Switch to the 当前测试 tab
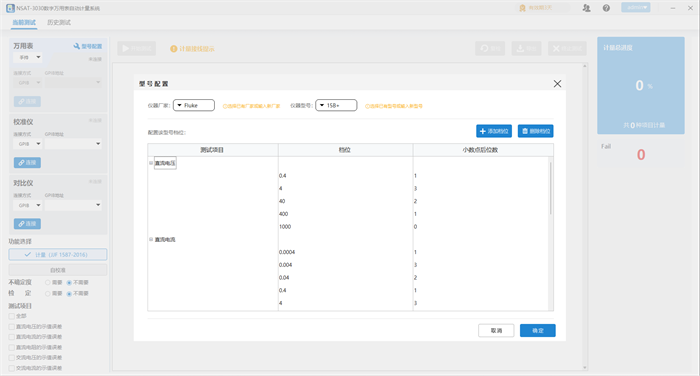The width and height of the screenshot is (700, 376). (24, 22)
